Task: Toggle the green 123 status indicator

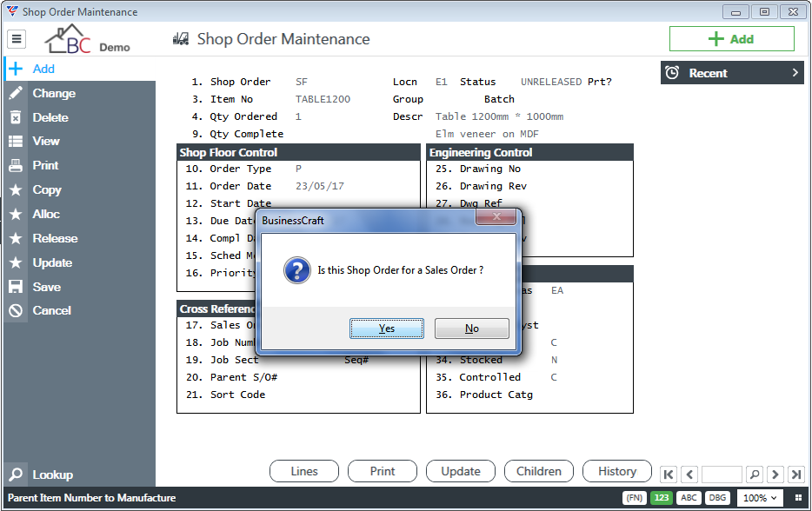Action: [x=662, y=498]
